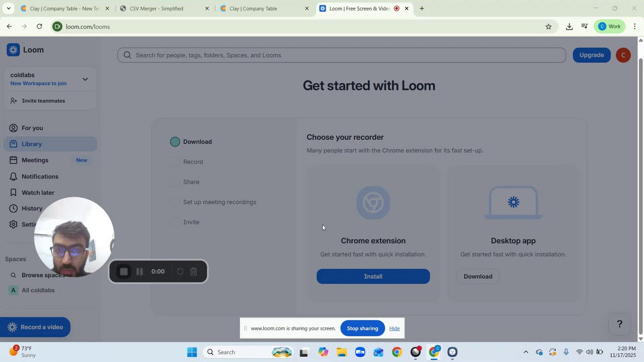Click the Settings gear icon
644x362 pixels.
(x=14, y=224)
